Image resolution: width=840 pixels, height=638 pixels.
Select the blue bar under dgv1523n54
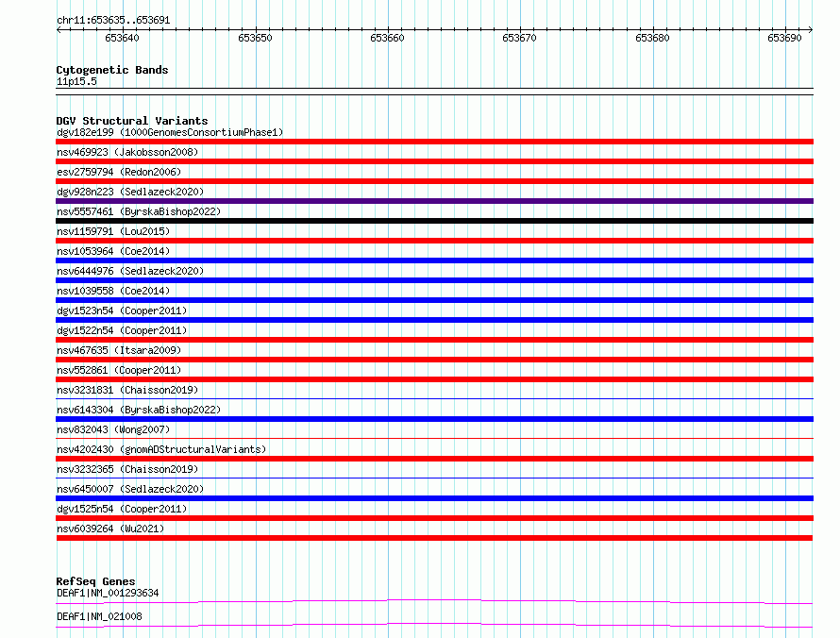[x=434, y=320]
